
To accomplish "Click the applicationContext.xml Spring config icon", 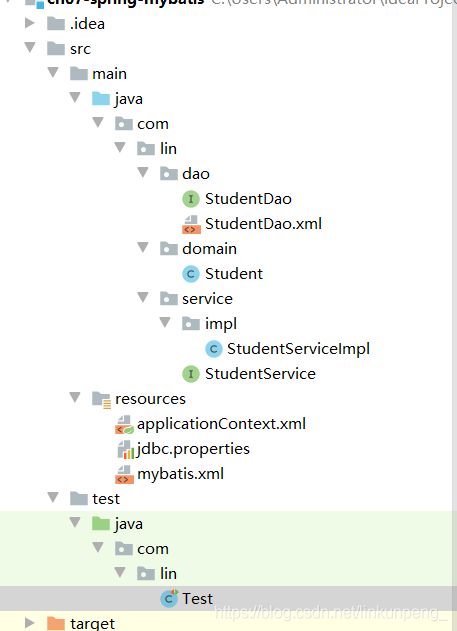I will pos(124,424).
